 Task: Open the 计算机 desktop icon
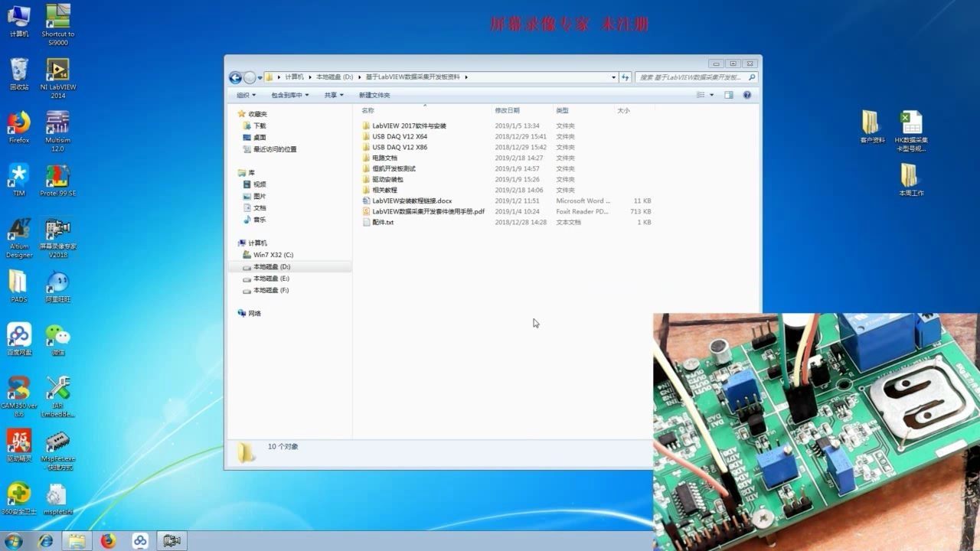(19, 21)
